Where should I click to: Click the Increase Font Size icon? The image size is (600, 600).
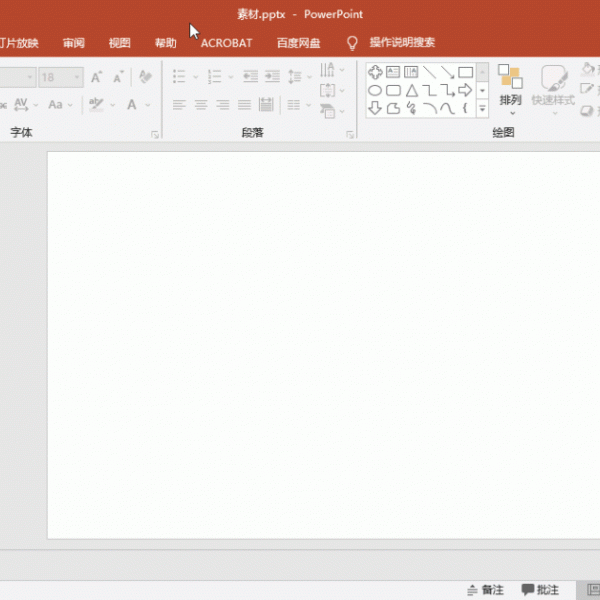pos(97,77)
